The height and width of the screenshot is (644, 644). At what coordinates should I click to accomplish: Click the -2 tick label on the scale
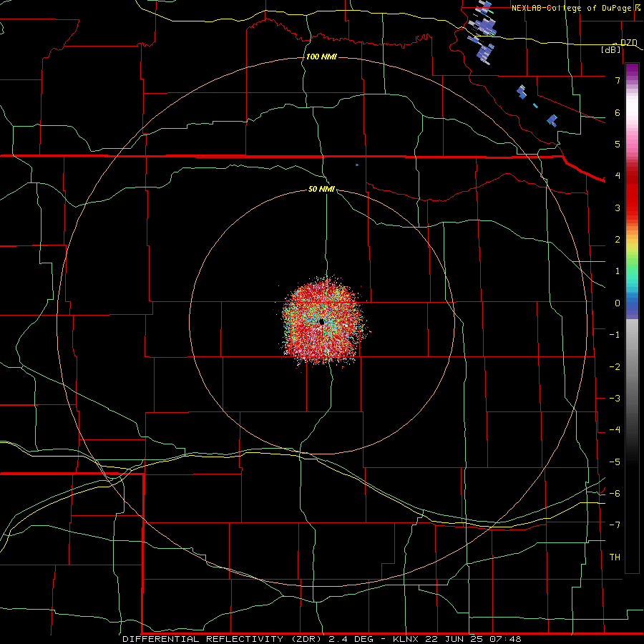(615, 367)
